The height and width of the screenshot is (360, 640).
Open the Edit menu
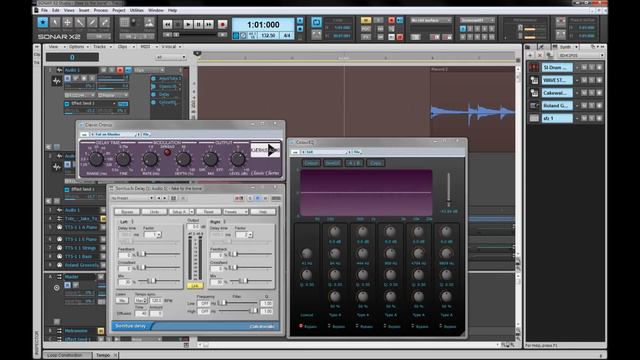click(x=56, y=10)
